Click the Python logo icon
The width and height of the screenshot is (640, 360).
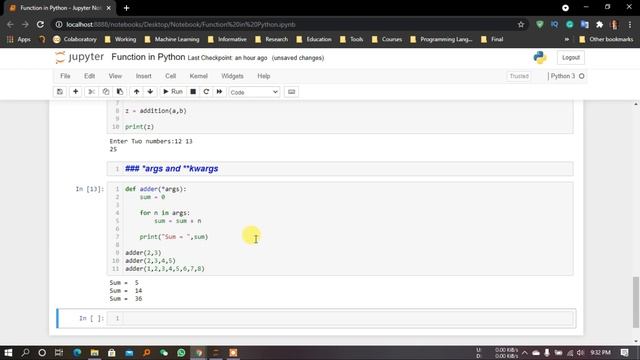(x=540, y=58)
